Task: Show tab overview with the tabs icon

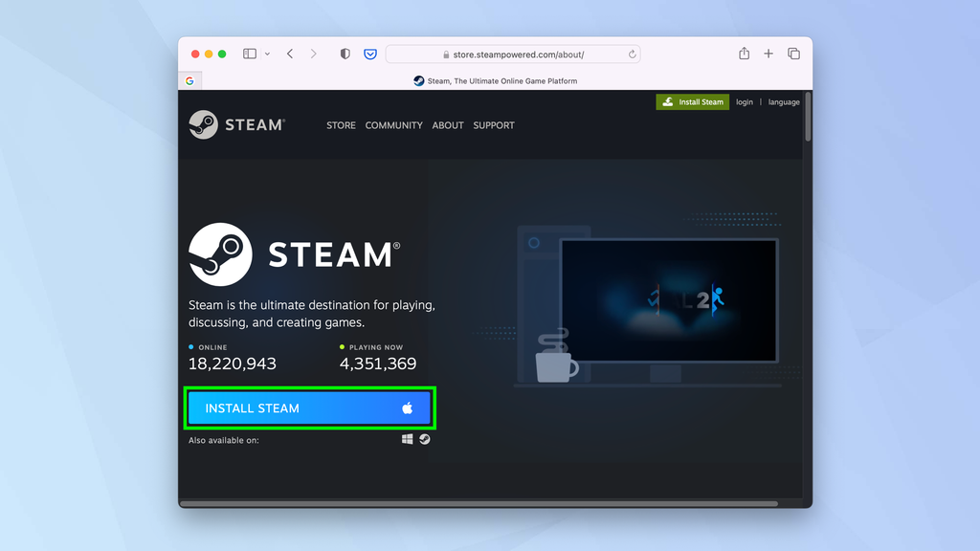Action: [x=793, y=54]
